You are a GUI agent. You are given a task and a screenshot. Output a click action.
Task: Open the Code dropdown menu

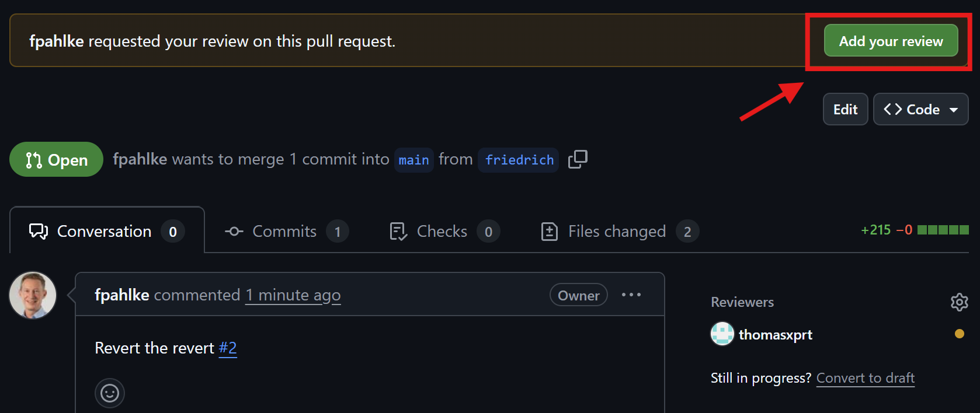tap(920, 110)
